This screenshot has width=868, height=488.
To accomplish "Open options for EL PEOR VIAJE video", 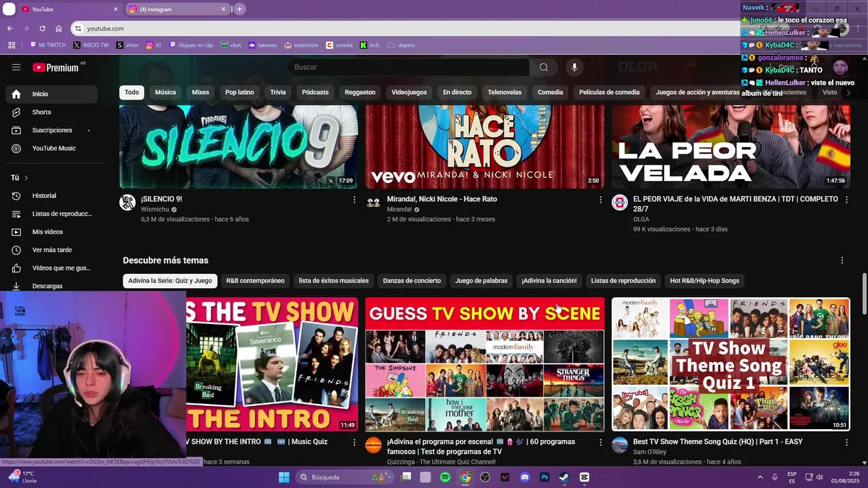I will [x=846, y=200].
